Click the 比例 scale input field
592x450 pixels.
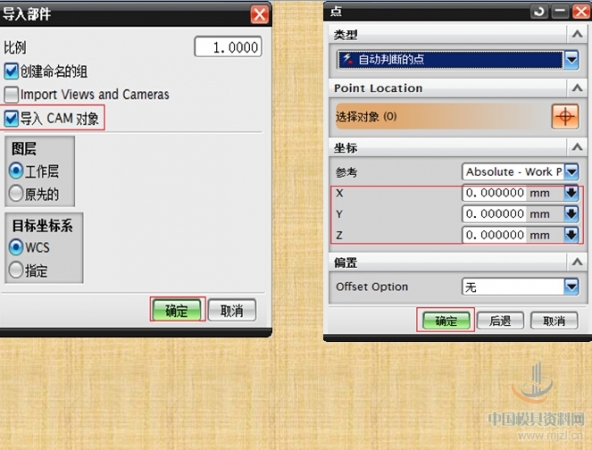228,47
